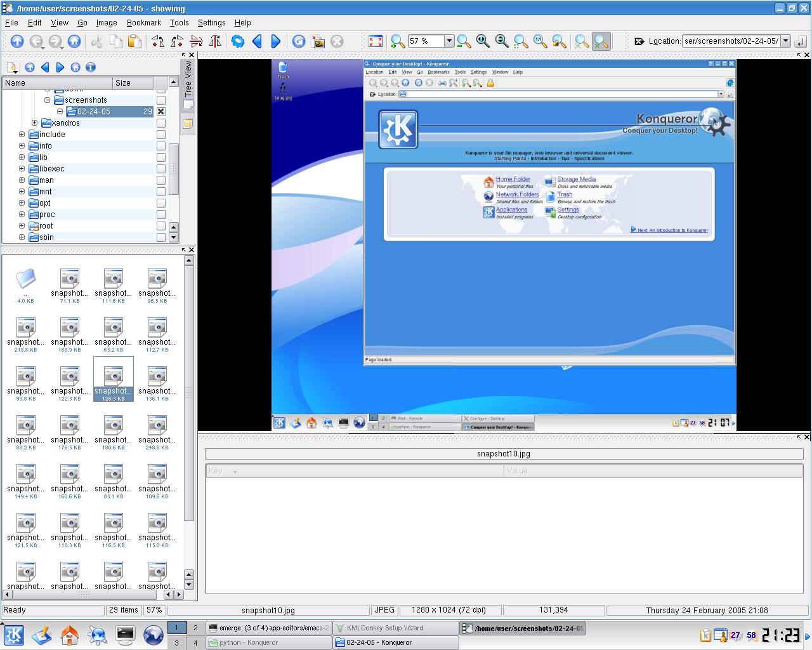Sort tree by Name column header

(58, 83)
